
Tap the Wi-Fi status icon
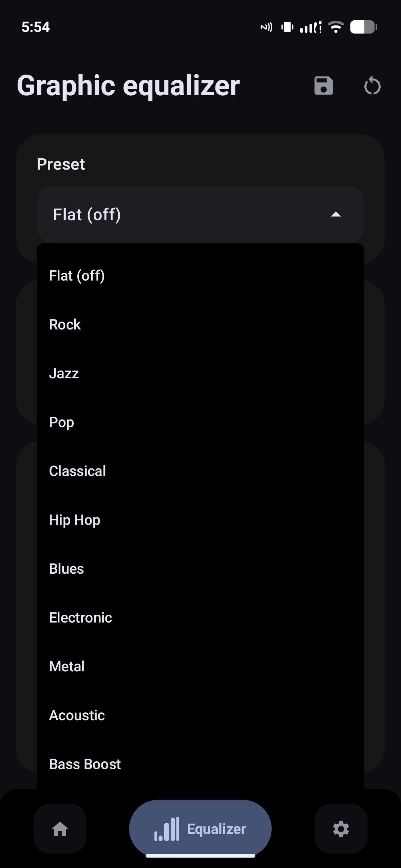tap(336, 27)
